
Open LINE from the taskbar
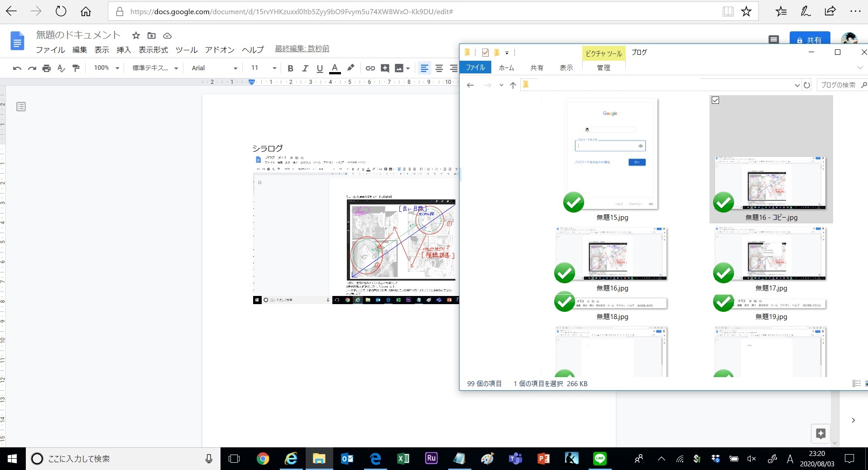pos(600,459)
